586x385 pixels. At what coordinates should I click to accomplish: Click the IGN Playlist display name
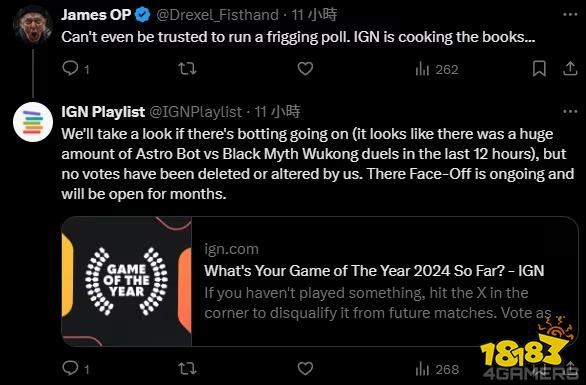tap(103, 112)
